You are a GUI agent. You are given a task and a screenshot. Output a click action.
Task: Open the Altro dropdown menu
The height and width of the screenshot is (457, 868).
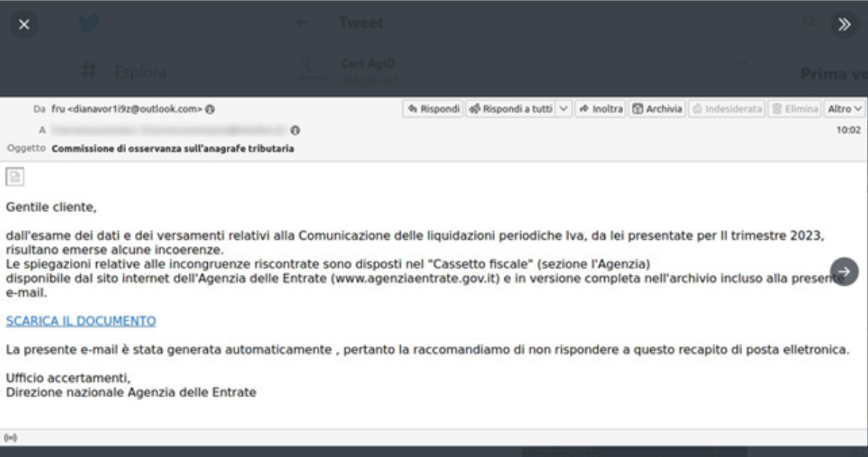844,109
